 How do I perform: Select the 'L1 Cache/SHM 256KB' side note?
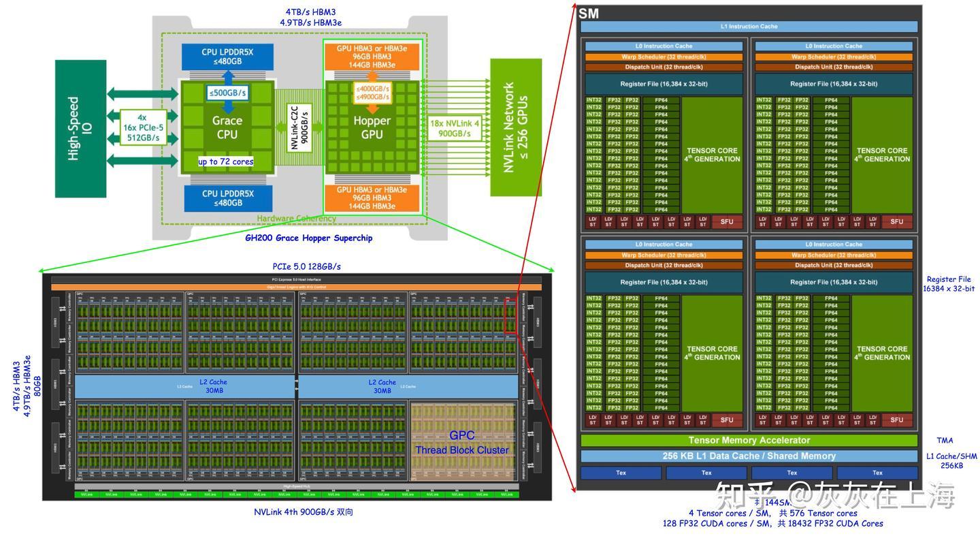pos(951,461)
